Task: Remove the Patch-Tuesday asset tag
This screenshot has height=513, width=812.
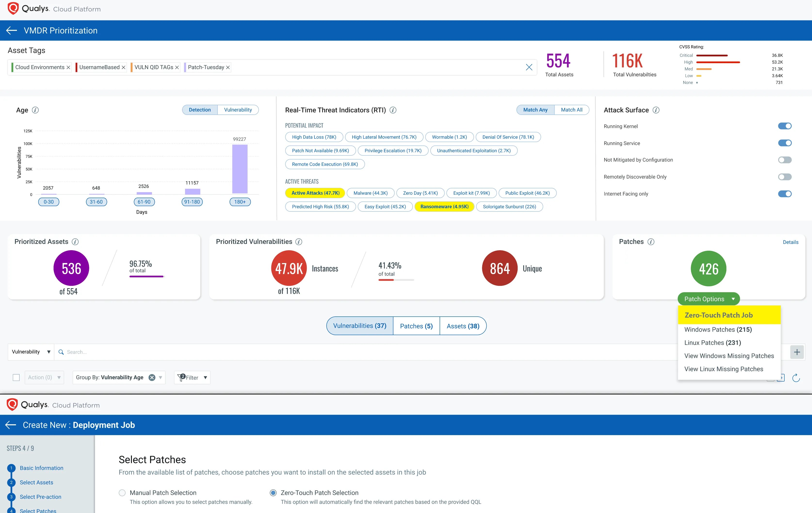Action: 228,67
